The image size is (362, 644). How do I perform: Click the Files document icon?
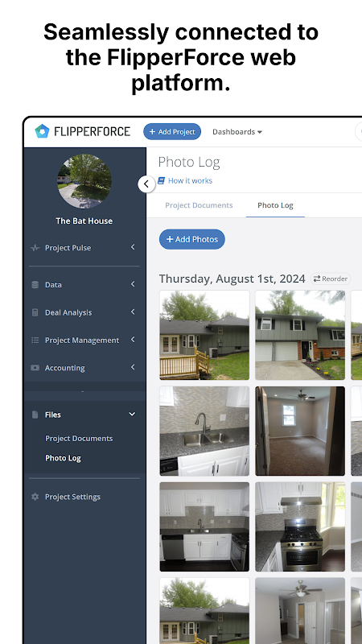click(35, 415)
